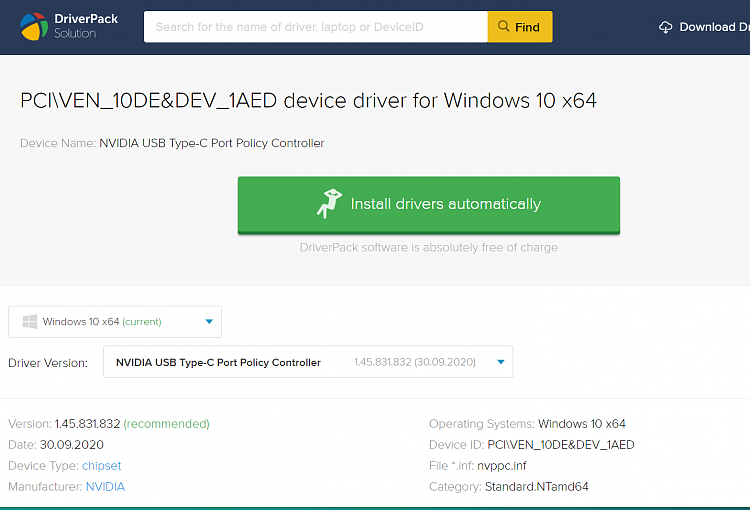Click the date value 30.09.2020
The height and width of the screenshot is (510, 750).
(x=72, y=444)
